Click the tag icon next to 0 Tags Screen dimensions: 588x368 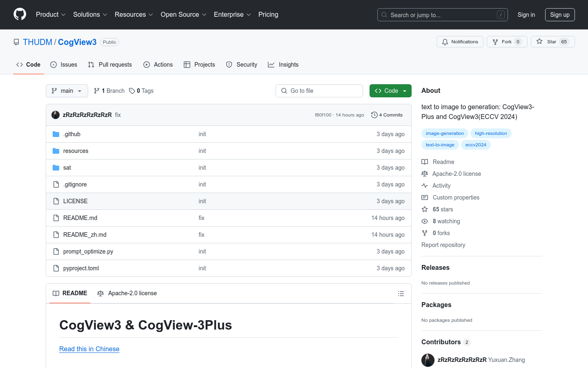(132, 91)
